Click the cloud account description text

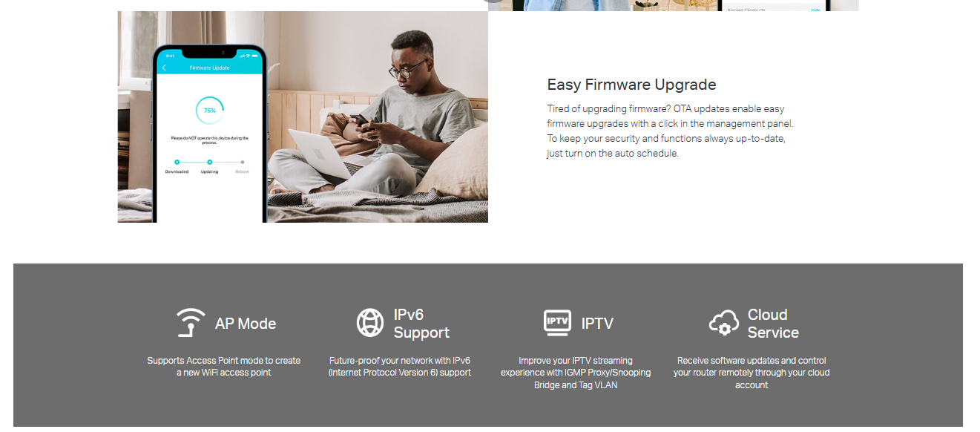(752, 373)
